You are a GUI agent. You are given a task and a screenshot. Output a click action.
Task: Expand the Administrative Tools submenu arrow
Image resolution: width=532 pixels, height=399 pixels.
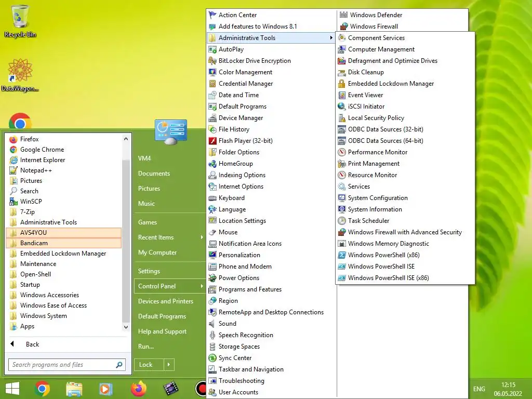tap(331, 37)
